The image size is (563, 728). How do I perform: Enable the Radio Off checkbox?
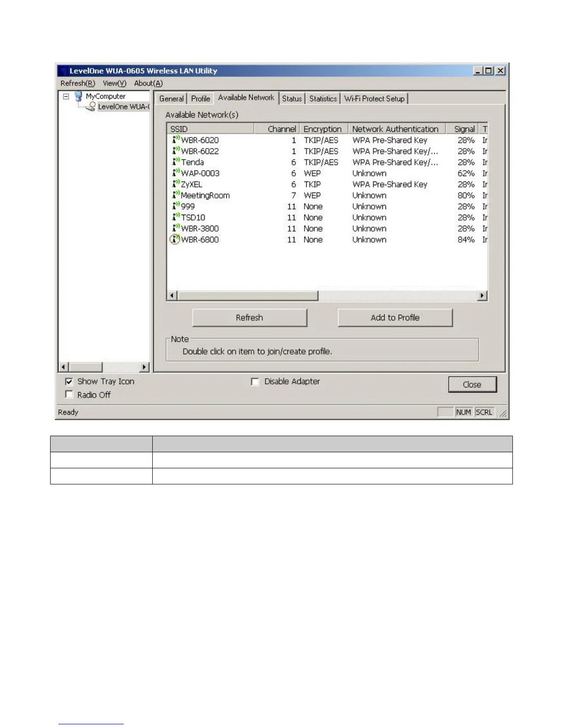(x=69, y=394)
